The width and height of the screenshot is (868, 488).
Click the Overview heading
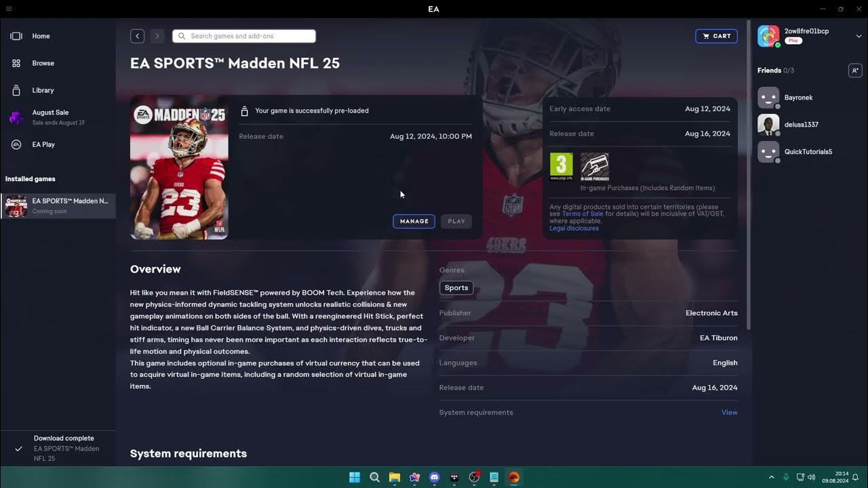[x=155, y=269]
